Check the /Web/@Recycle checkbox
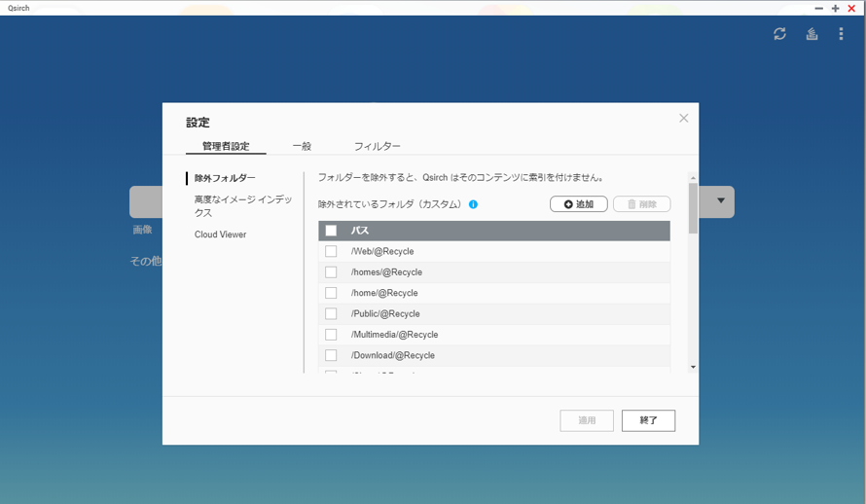Screen dimensions: 866x504 click(331, 251)
